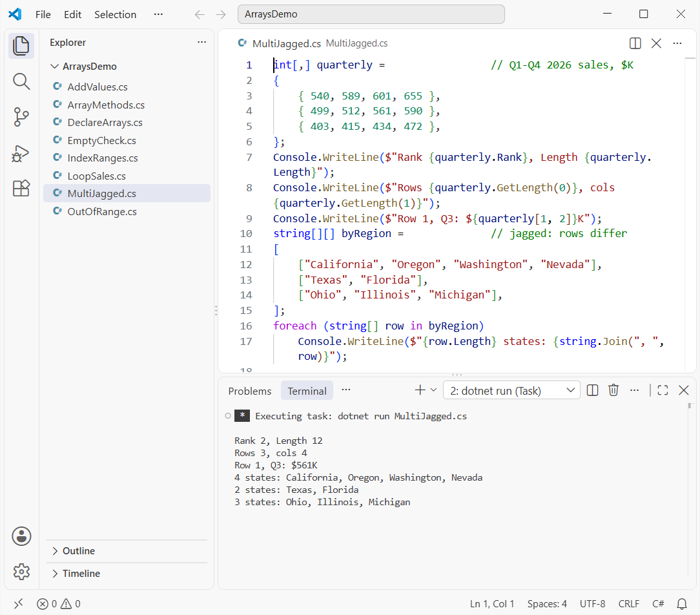Image resolution: width=700 pixels, height=615 pixels.
Task: Open the new terminal launch profile dropdown
Action: [433, 390]
